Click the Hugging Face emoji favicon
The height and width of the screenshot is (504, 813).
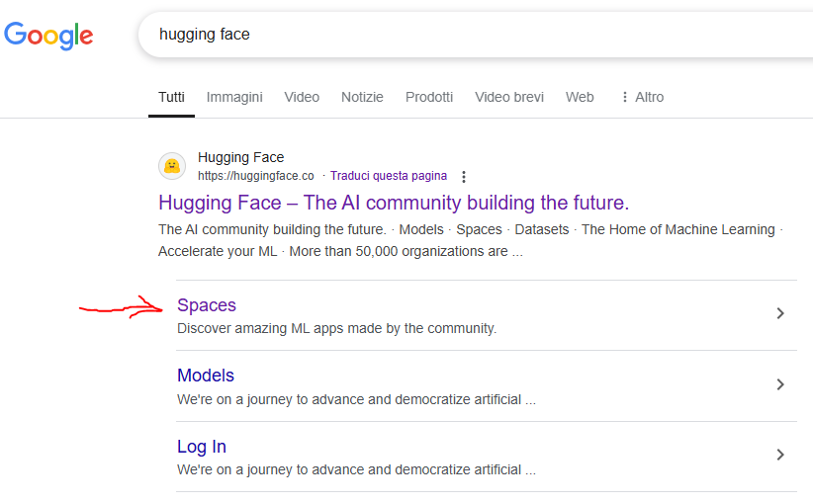[x=172, y=166]
